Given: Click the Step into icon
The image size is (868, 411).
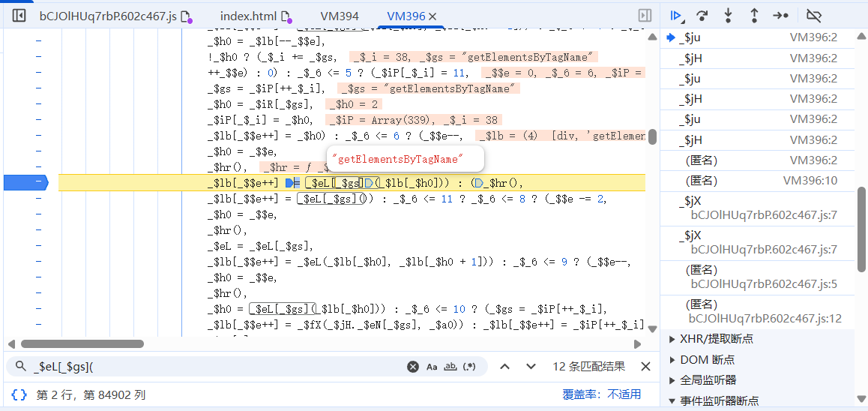Looking at the screenshot, I should [x=728, y=15].
